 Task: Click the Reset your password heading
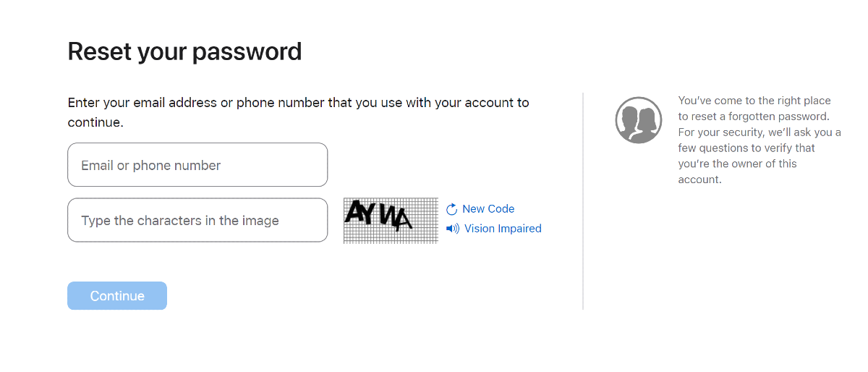tap(184, 52)
